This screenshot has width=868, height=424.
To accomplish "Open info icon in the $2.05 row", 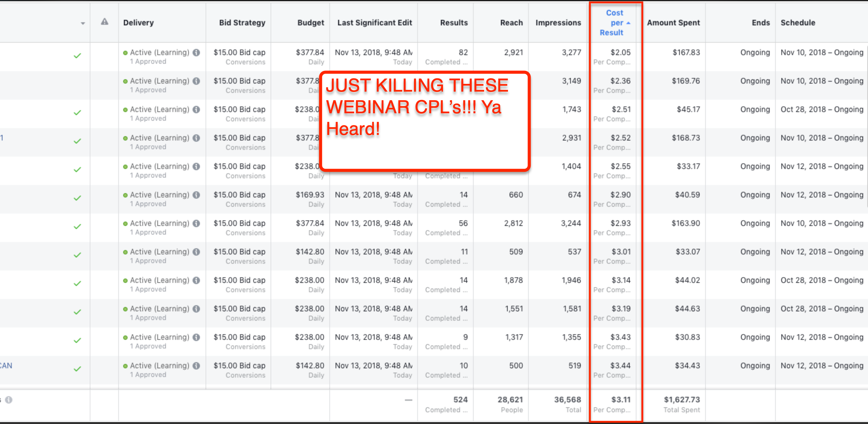I will (196, 53).
